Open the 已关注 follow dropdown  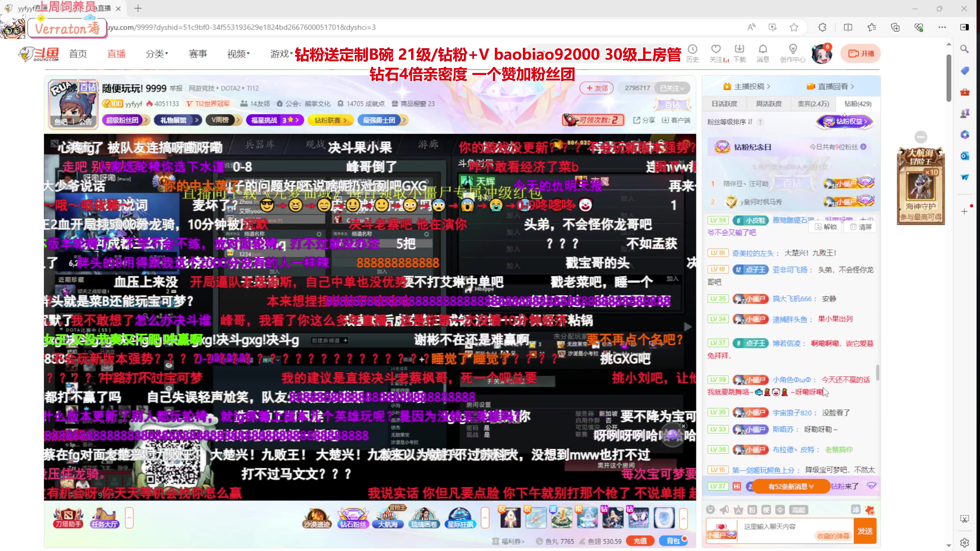click(x=672, y=88)
